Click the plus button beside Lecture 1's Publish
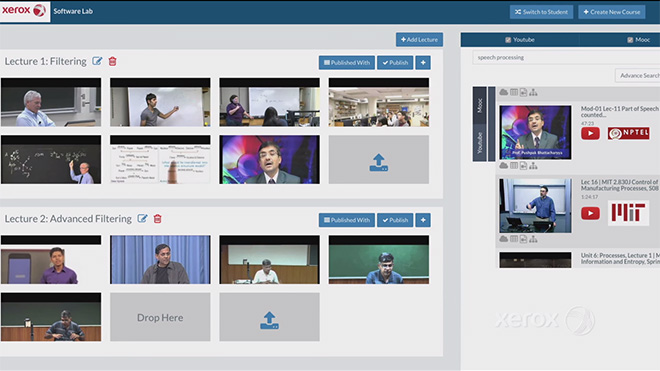 423,63
